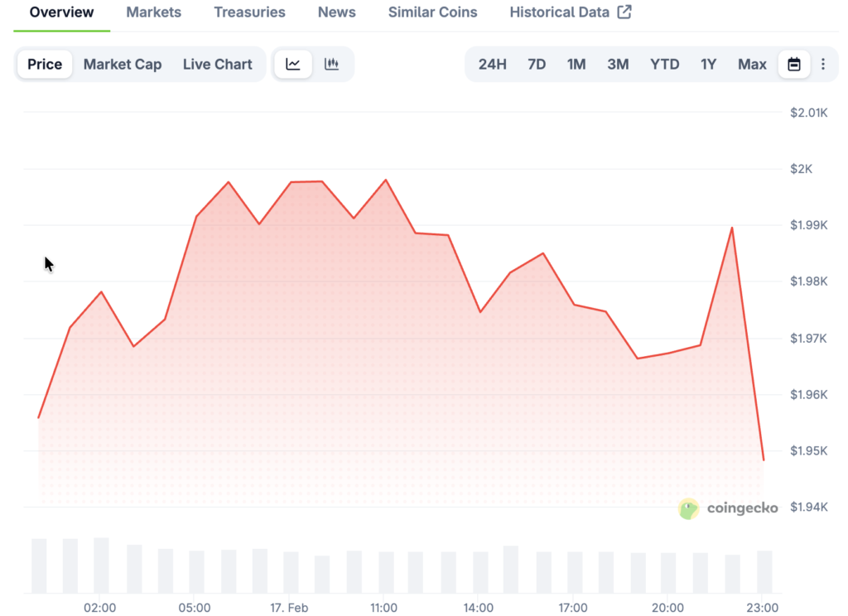The width and height of the screenshot is (848, 616).
Task: Click the price peak near 11:00
Action: 386,180
